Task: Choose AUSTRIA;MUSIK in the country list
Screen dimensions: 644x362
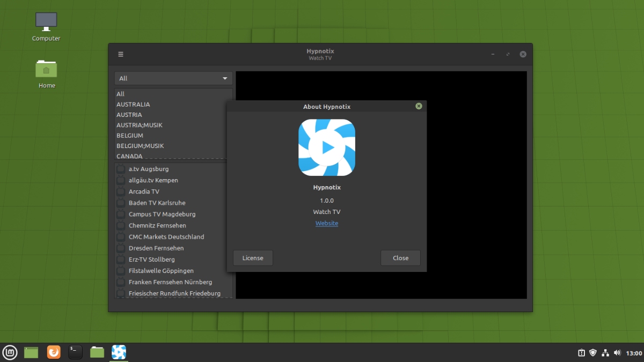Action: pyautogui.click(x=140, y=124)
